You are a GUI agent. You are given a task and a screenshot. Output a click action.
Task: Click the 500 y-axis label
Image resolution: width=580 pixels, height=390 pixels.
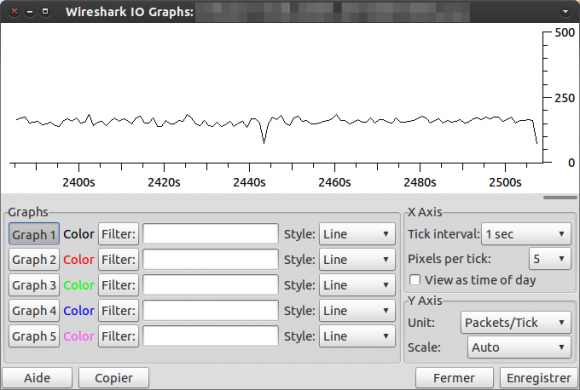tap(564, 33)
